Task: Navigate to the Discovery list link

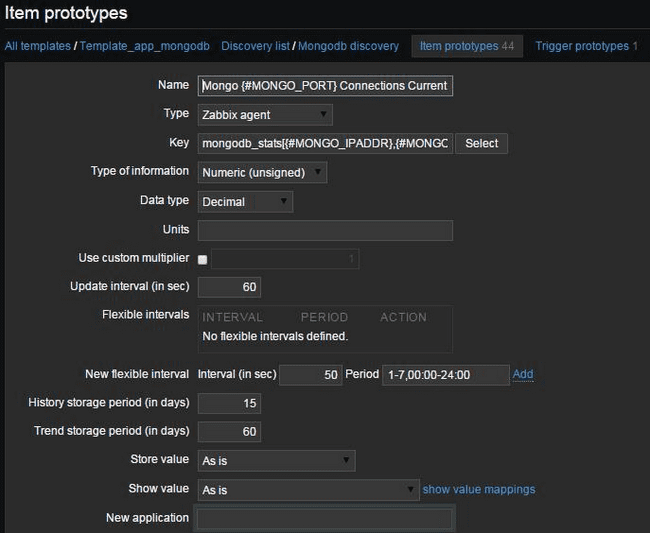Action: (255, 46)
